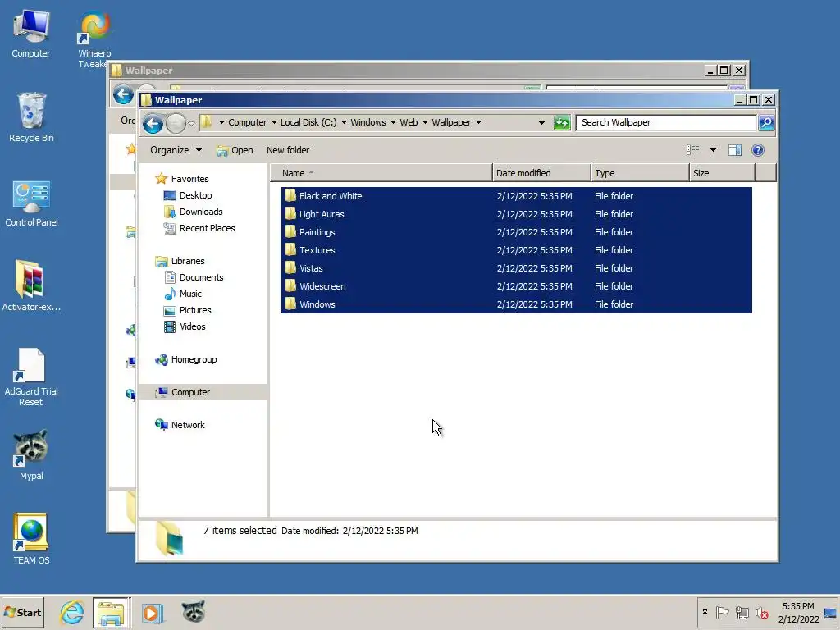
Task: Expand the arrow after Wallpaper in the address bar
Action: 478,123
